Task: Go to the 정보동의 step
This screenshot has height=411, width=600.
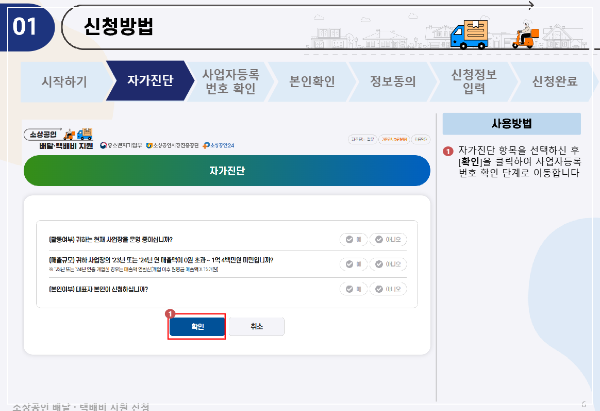Action: coord(393,82)
